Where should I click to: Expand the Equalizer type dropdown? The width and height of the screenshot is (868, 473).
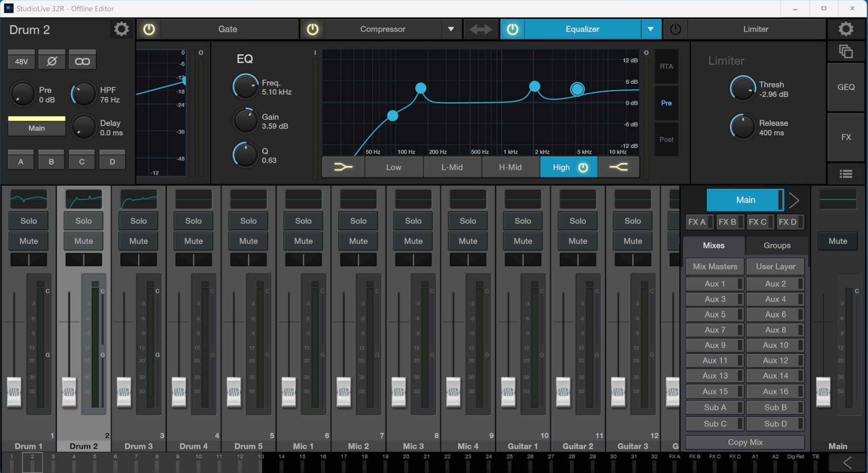coord(650,29)
